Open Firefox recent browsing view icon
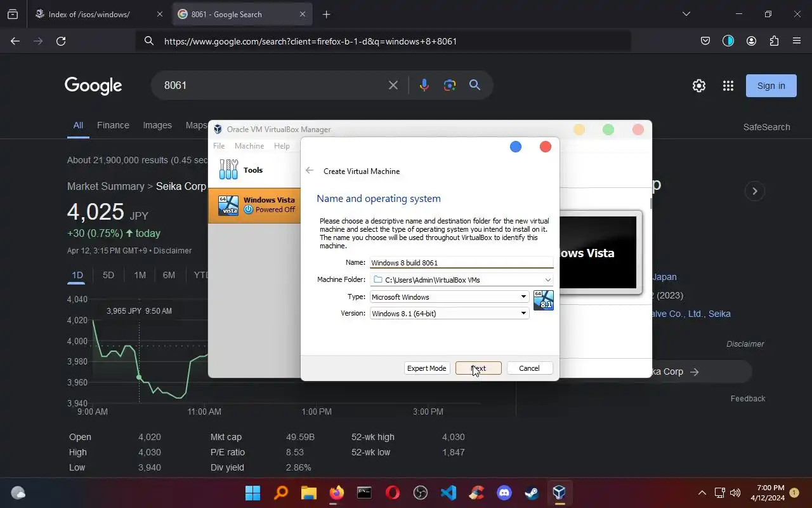Image resolution: width=812 pixels, height=508 pixels. tap(12, 14)
